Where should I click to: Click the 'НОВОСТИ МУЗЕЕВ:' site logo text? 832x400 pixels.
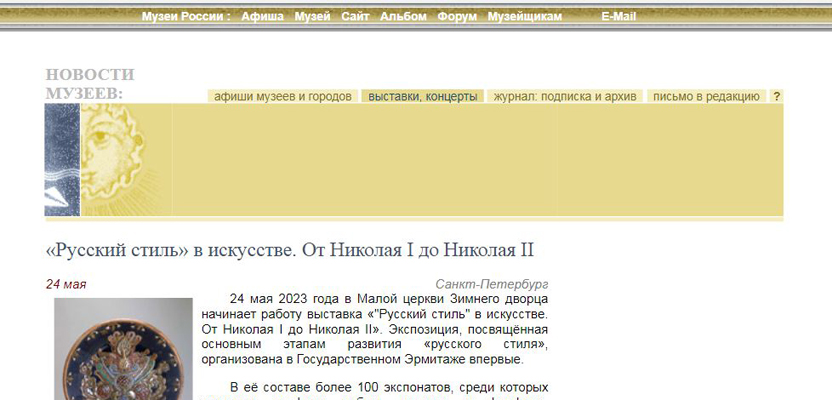coord(89,84)
